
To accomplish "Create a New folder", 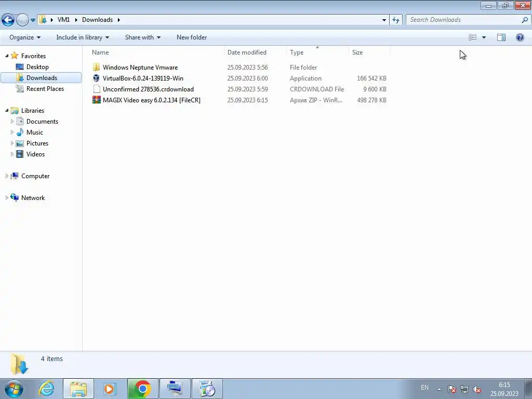I will [192, 37].
